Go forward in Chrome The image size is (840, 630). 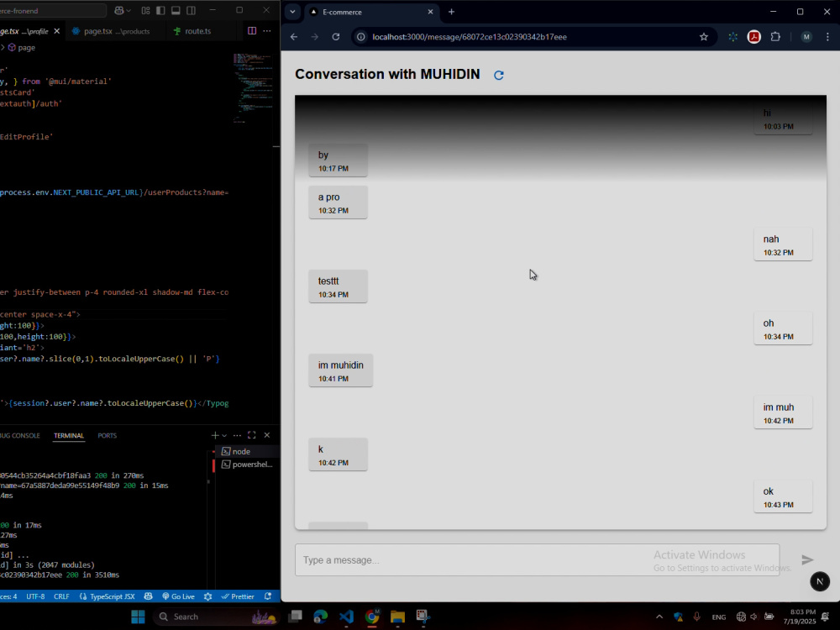(314, 37)
